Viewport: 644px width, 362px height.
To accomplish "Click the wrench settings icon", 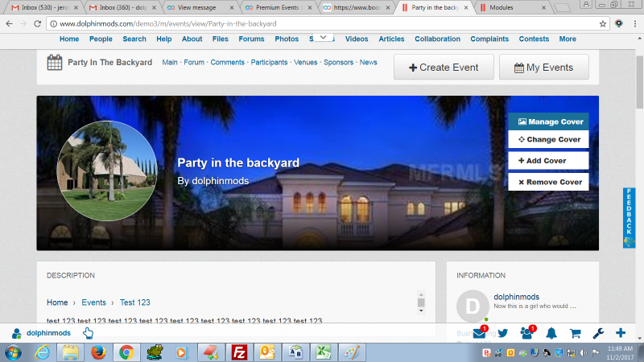I will (x=598, y=333).
